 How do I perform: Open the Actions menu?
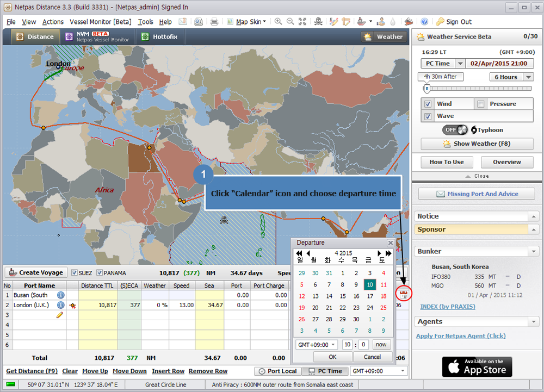(x=53, y=22)
